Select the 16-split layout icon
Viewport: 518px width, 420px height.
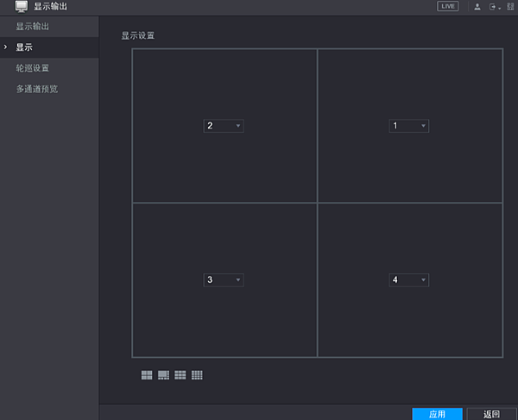pos(197,375)
